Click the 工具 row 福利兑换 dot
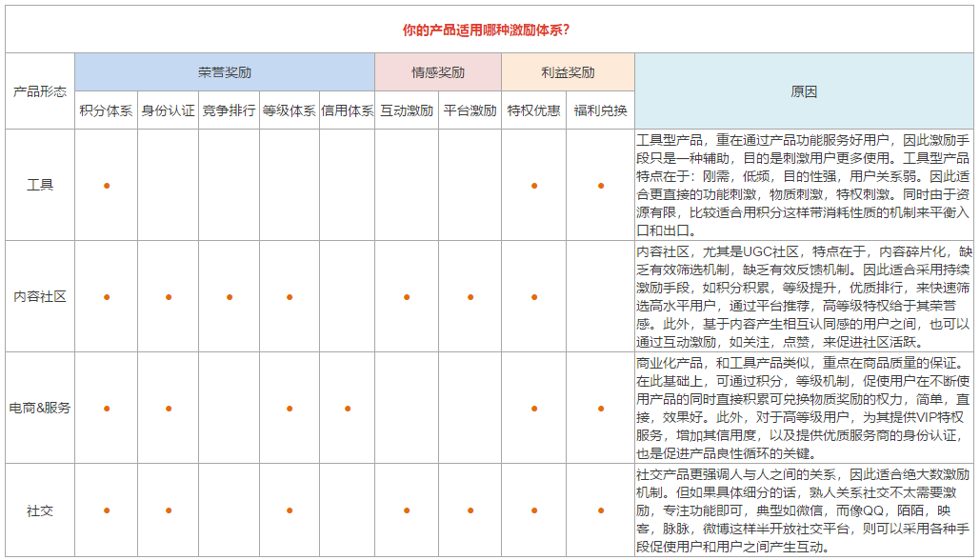The image size is (980, 560). point(601,186)
